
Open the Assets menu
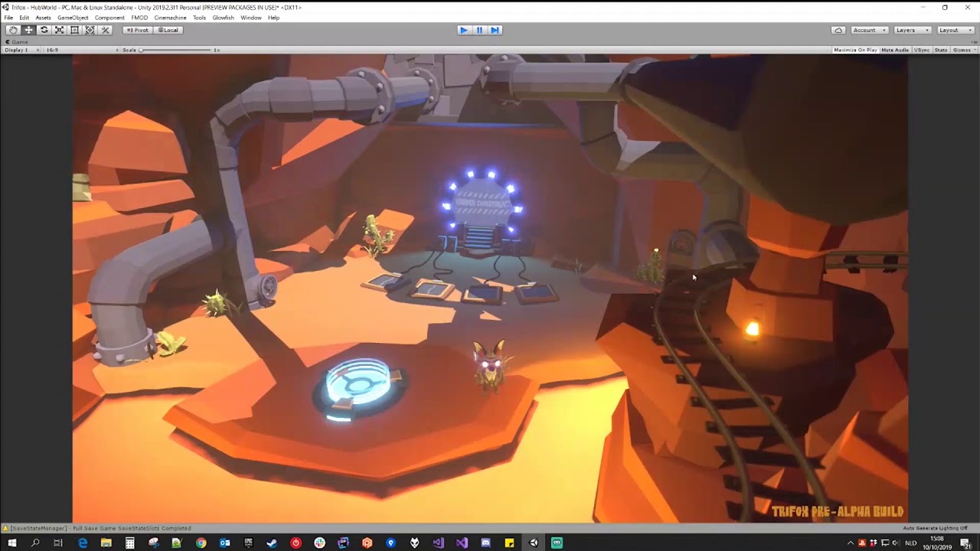click(x=44, y=18)
